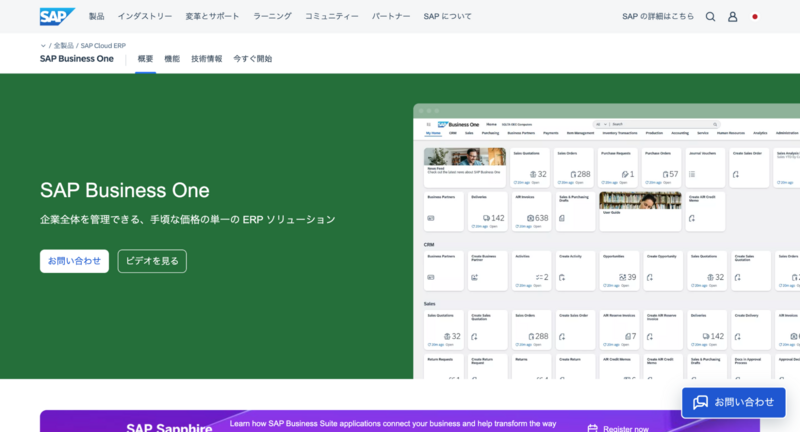Viewport: 800px width, 432px height.
Task: Open the パートナー menu
Action: click(391, 16)
